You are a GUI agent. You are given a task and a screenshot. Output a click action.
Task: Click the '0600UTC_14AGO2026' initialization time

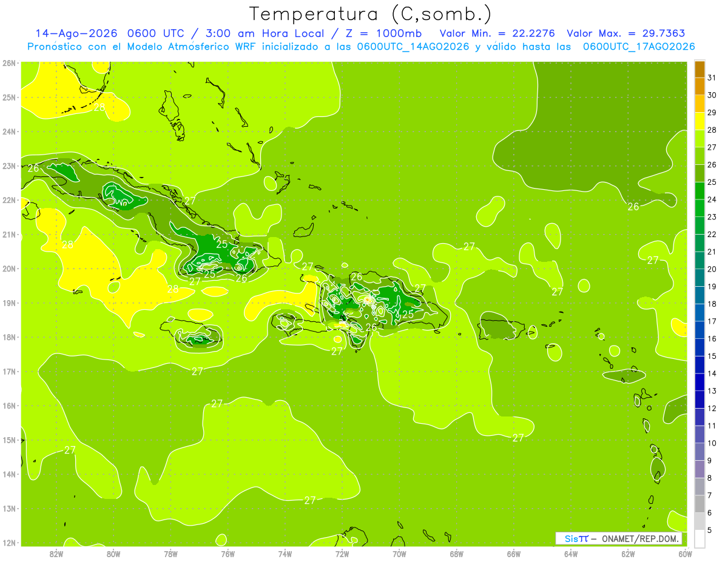coord(413,47)
